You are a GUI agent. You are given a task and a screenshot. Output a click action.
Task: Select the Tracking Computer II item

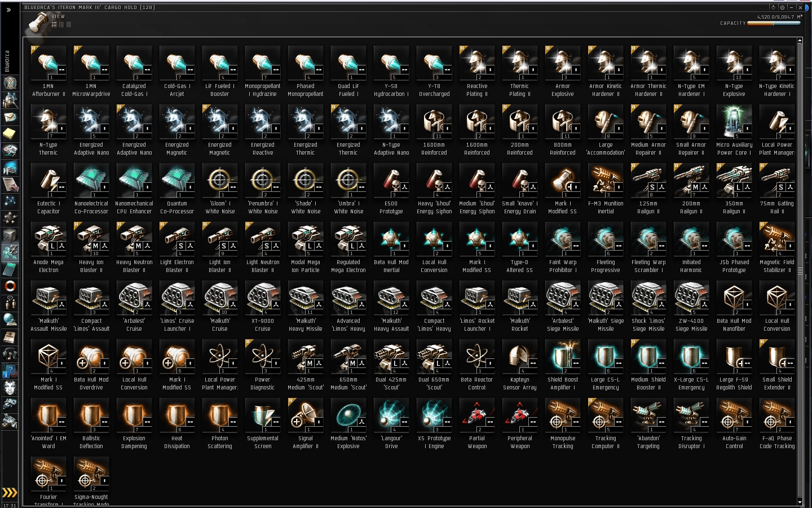click(606, 424)
